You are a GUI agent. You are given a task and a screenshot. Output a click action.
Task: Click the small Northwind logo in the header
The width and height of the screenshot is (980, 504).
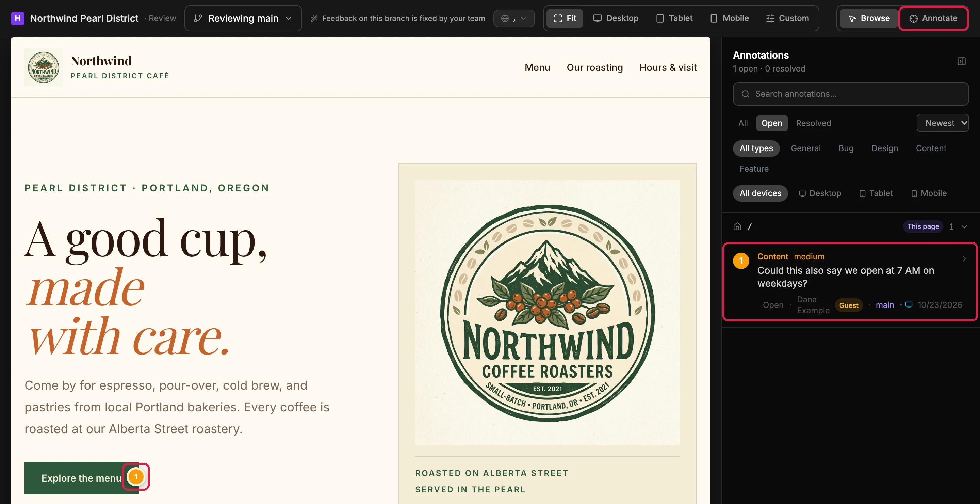pos(44,67)
